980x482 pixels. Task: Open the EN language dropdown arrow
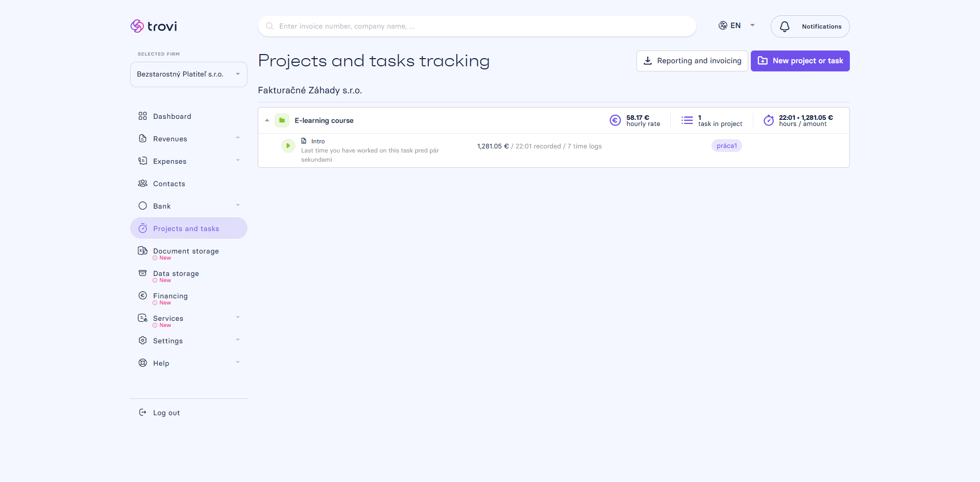(752, 26)
